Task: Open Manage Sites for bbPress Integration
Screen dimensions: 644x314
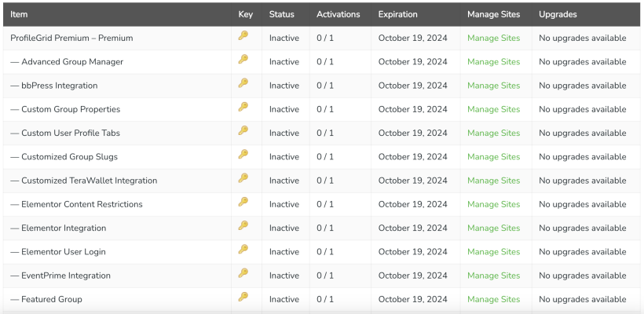Action: pyautogui.click(x=493, y=86)
